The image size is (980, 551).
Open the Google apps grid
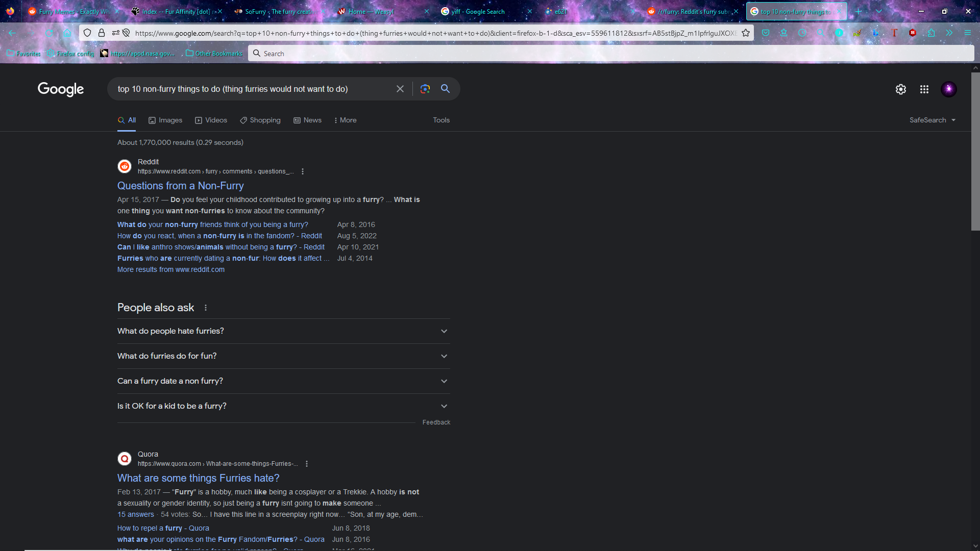point(924,89)
